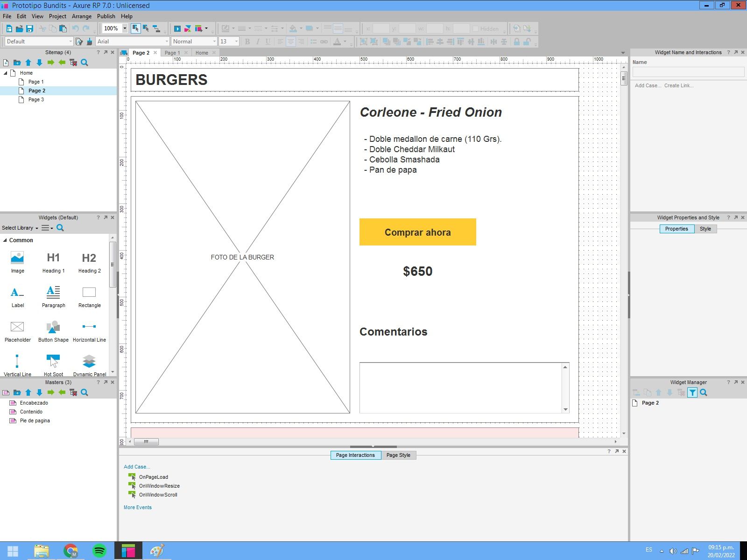Open the zoom 100% dropdown
Image resolution: width=747 pixels, height=560 pixels.
(125, 28)
